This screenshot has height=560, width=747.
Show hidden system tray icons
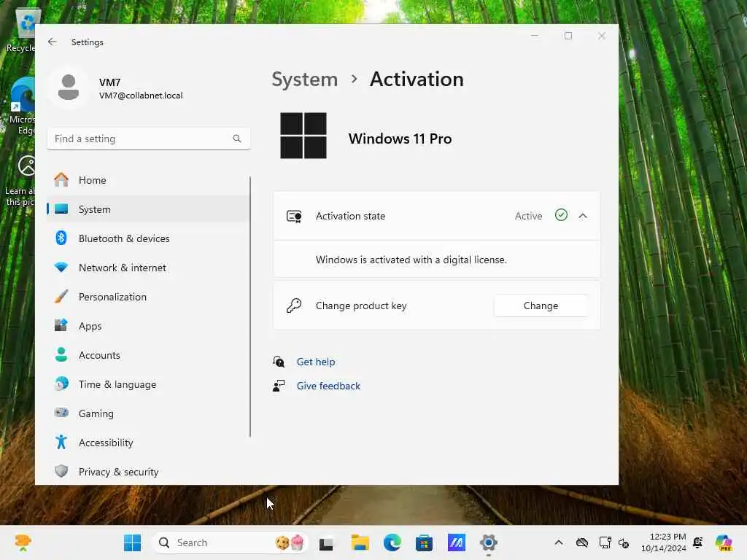tap(559, 542)
